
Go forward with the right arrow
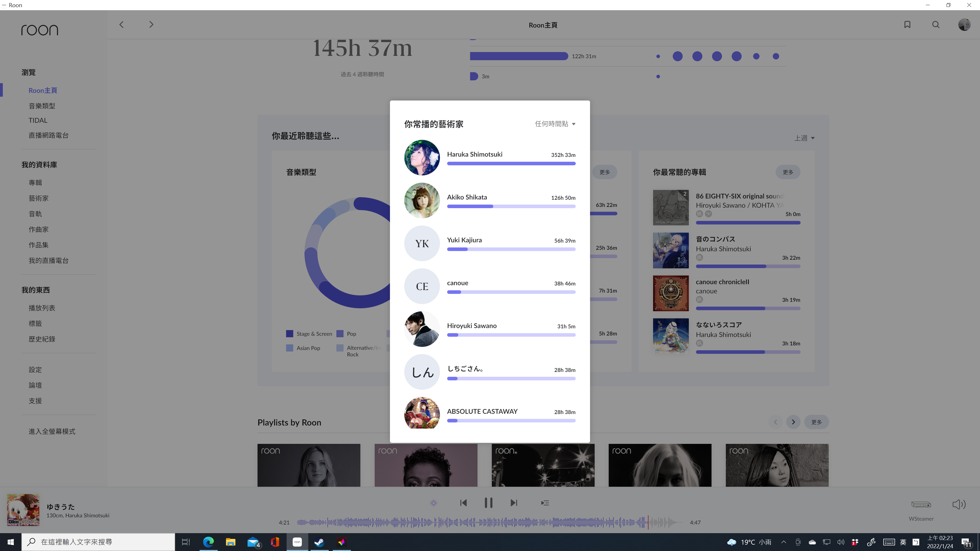pos(151,25)
